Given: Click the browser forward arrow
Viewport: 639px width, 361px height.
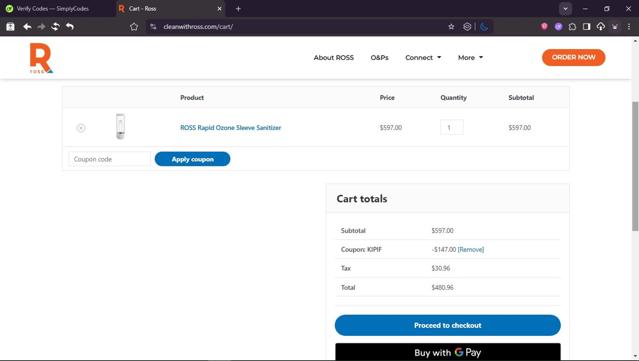Looking at the screenshot, I should click(41, 26).
